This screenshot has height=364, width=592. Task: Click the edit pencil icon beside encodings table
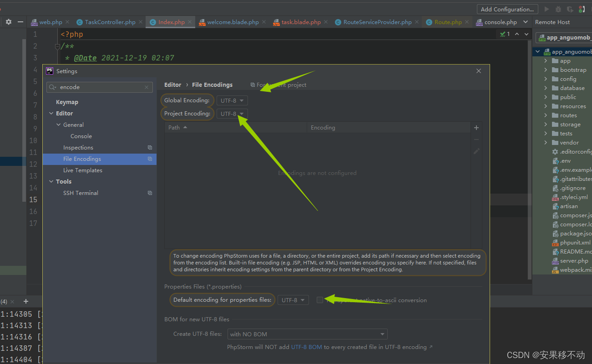(476, 151)
